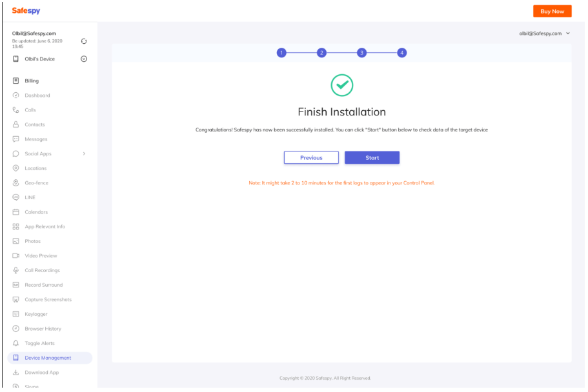Viewport: 588px width, 392px height.
Task: Click the Photos picture icon
Action: point(15,241)
